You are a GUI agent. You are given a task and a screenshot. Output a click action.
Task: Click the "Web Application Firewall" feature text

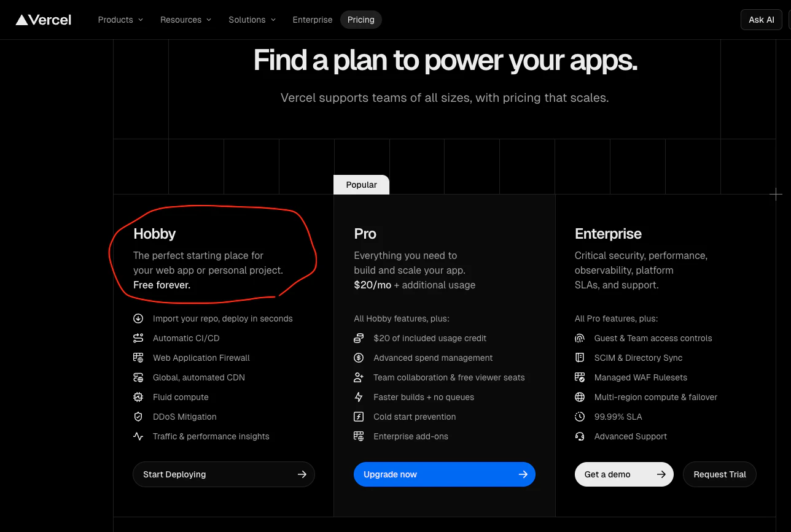coord(201,358)
